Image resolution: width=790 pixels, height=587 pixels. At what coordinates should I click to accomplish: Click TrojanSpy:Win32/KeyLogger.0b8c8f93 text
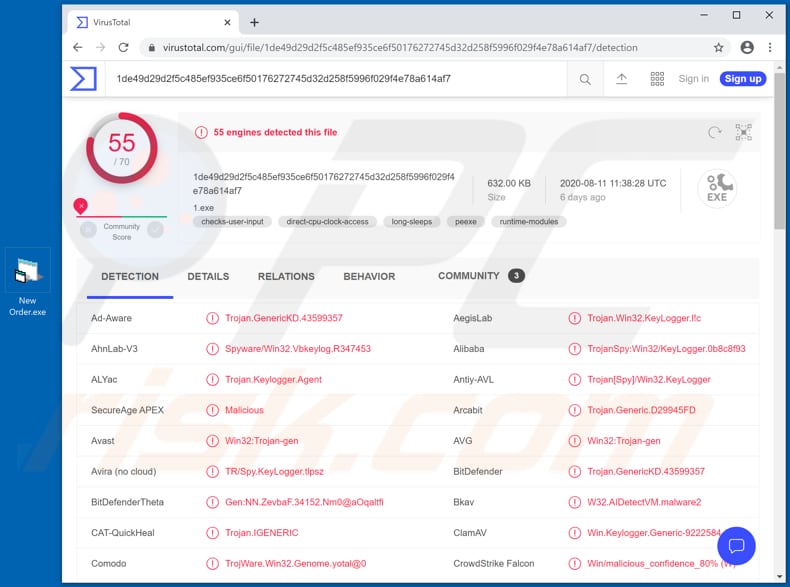coord(666,349)
